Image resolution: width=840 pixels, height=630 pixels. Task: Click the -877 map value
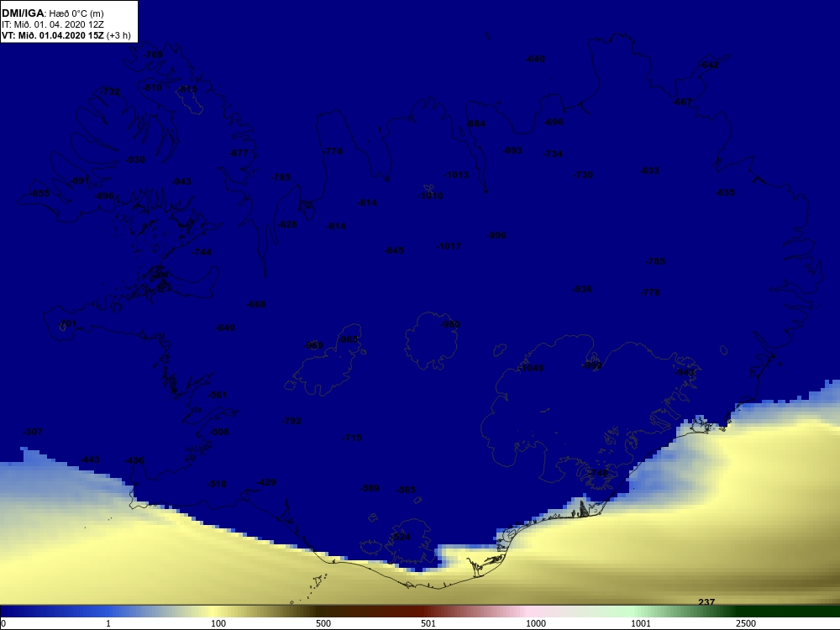(x=239, y=153)
